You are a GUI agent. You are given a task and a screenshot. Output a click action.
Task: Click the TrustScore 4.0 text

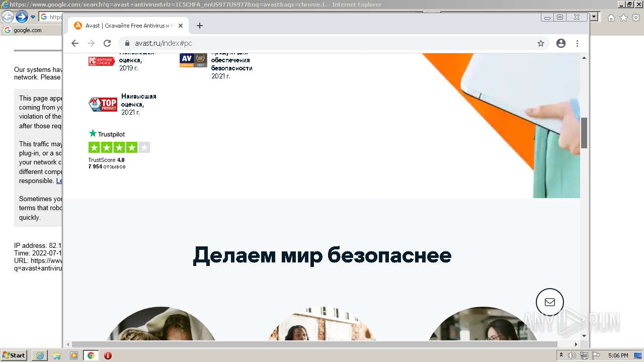pos(107,160)
